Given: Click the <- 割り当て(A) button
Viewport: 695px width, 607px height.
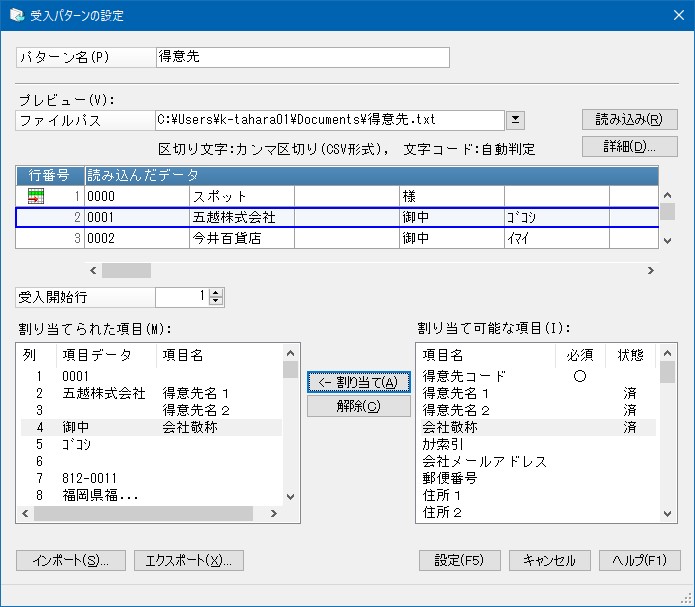Looking at the screenshot, I should 359,382.
